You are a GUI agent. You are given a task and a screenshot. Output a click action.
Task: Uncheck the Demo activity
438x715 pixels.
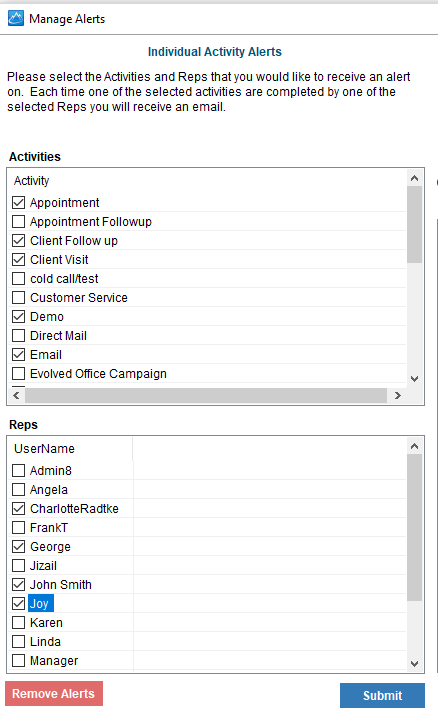pos(19,316)
